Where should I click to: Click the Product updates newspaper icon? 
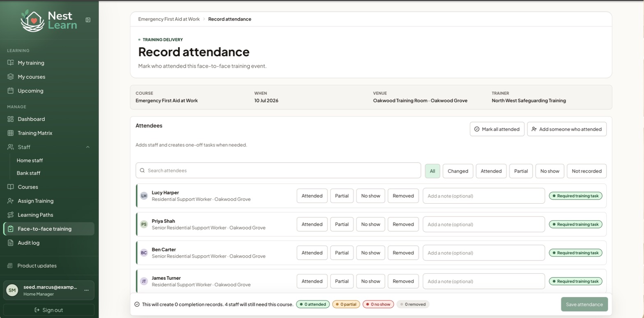click(x=10, y=266)
